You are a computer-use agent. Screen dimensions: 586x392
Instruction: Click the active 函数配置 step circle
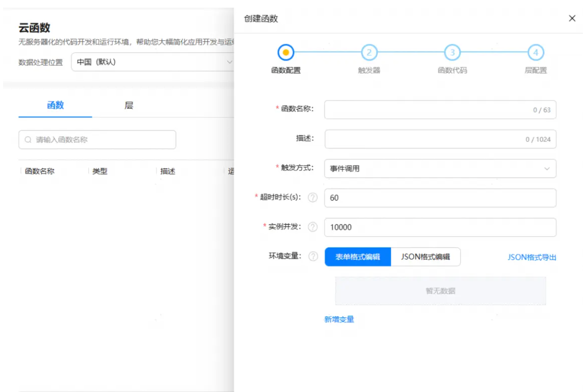click(285, 53)
